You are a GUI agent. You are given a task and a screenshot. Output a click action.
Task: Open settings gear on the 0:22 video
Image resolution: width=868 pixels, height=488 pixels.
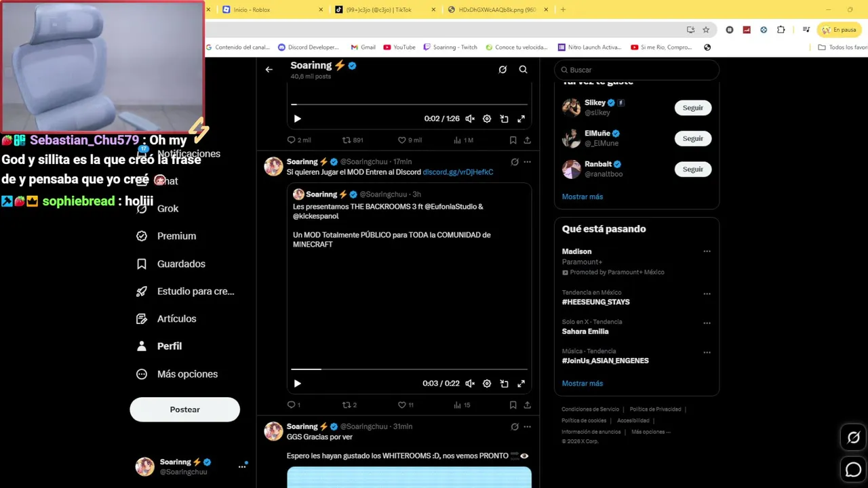tap(487, 384)
